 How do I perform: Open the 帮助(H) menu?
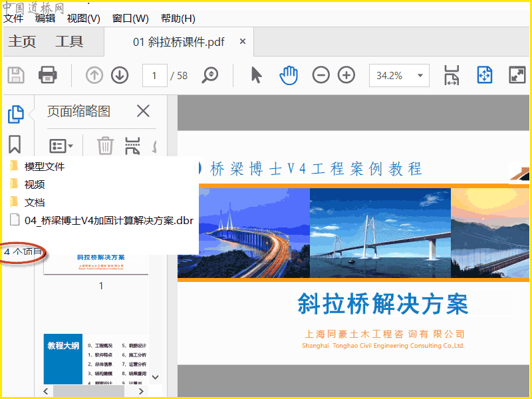click(x=178, y=19)
